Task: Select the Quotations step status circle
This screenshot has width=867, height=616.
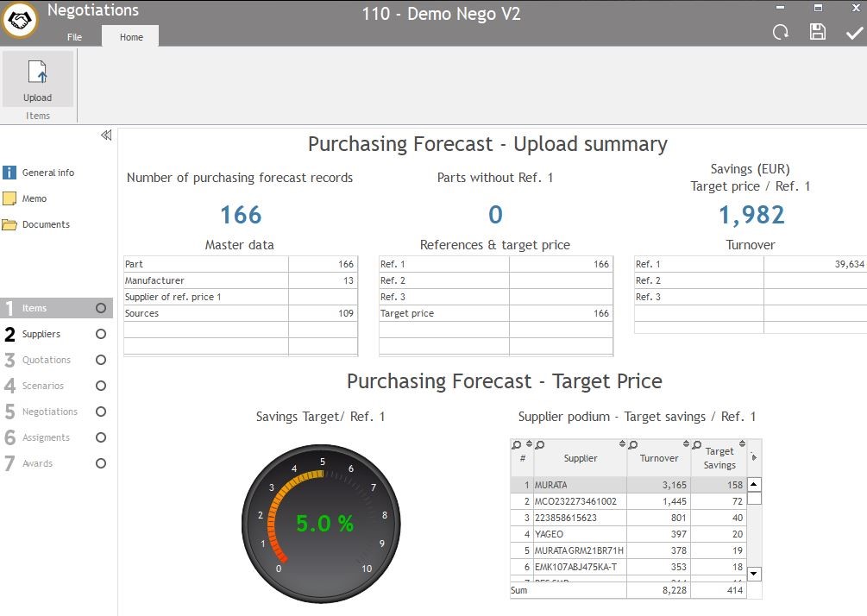Action: click(x=101, y=360)
